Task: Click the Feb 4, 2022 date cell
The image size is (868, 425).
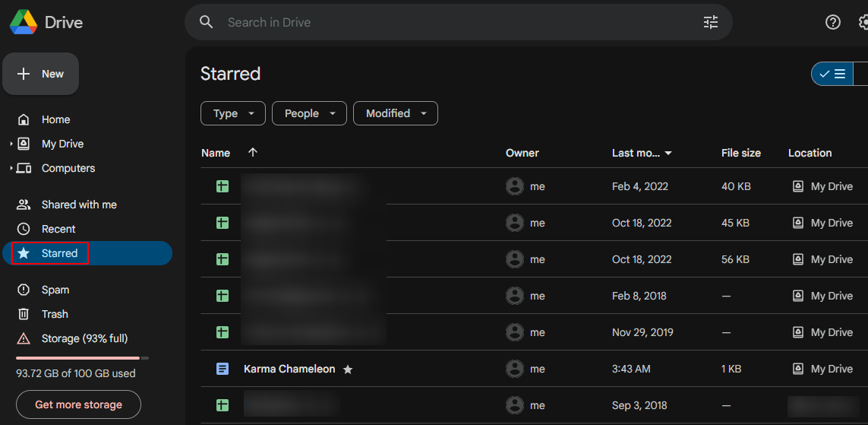Action: point(640,187)
